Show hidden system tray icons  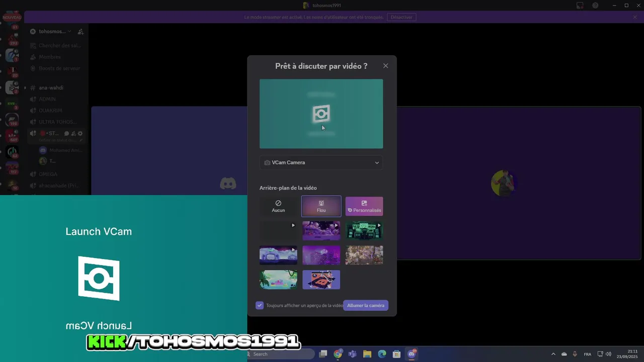point(553,354)
